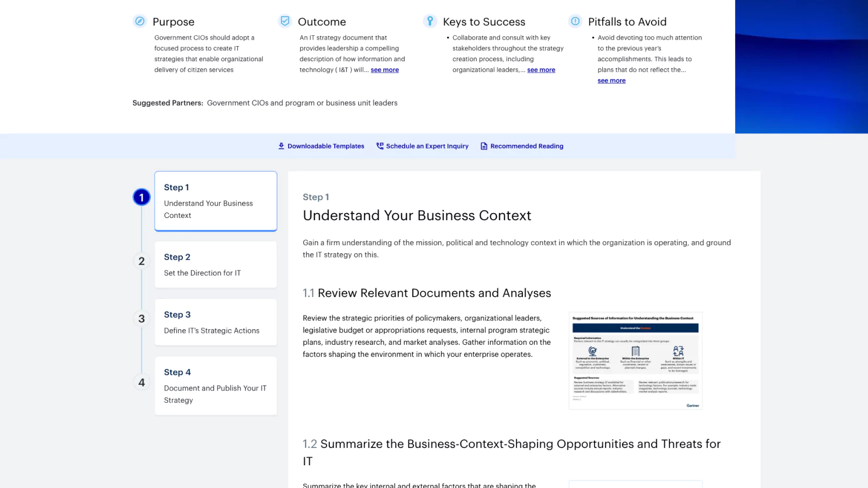Click the Keys to Success key icon
Image resolution: width=868 pixels, height=488 pixels.
[x=430, y=21]
